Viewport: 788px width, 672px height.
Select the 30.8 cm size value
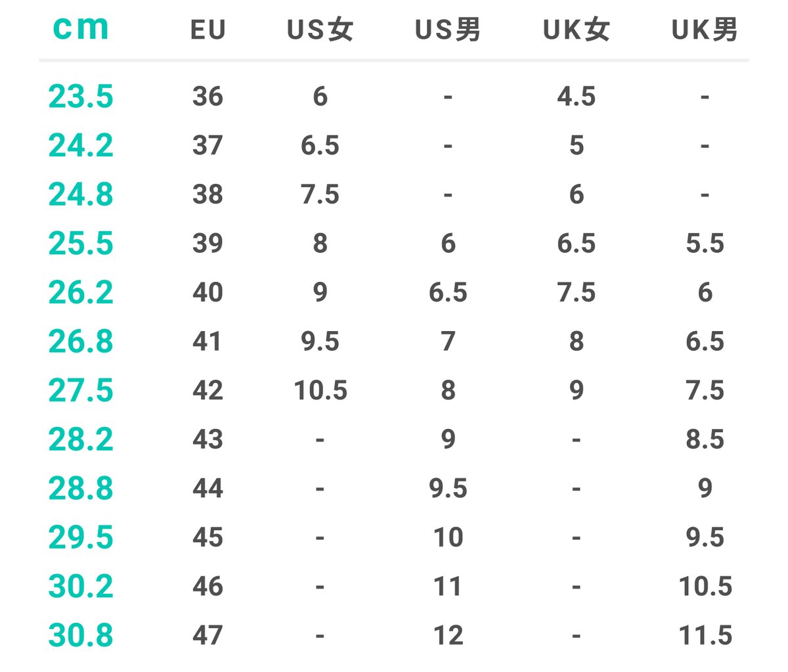[81, 635]
